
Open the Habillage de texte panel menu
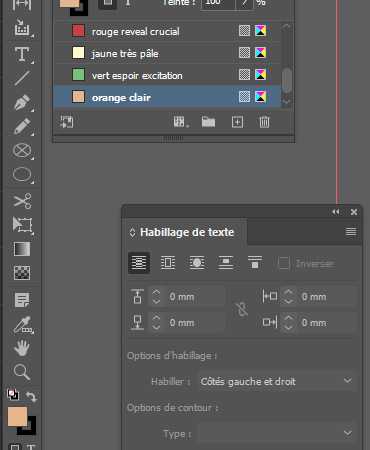click(x=351, y=232)
